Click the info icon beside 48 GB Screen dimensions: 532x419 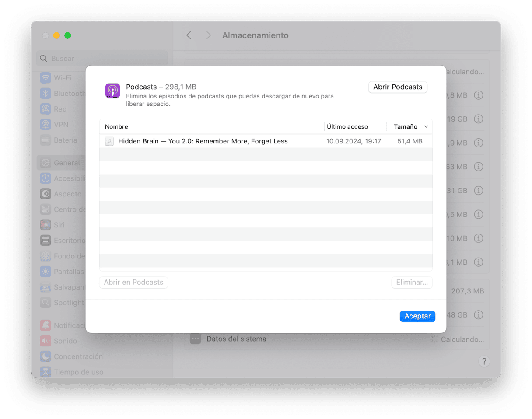[479, 315]
